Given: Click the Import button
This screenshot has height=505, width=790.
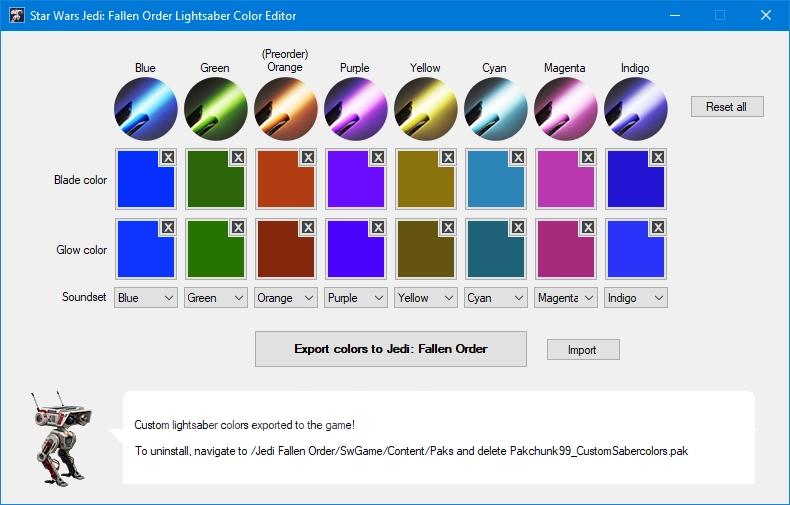Looking at the screenshot, I should coord(583,350).
